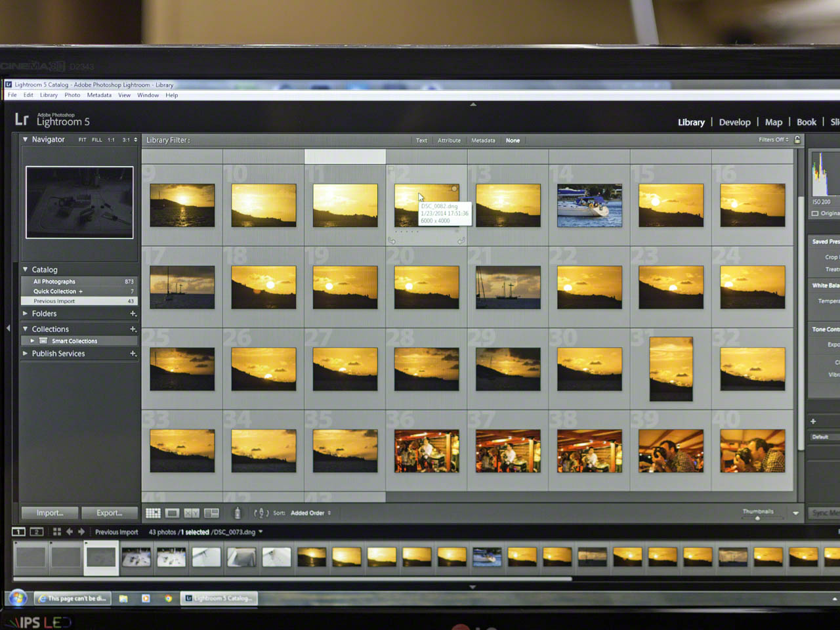The image size is (840, 630).
Task: Click the Import button
Action: point(50,513)
